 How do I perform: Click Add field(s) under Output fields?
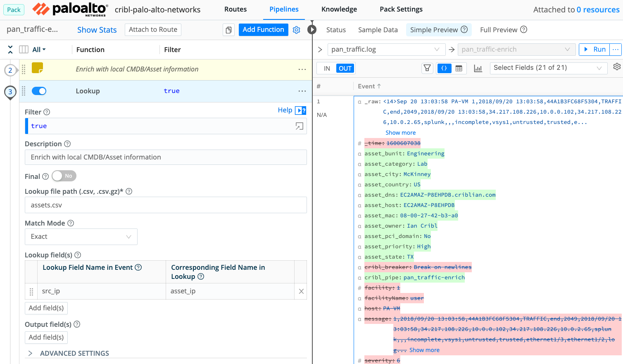point(46,338)
